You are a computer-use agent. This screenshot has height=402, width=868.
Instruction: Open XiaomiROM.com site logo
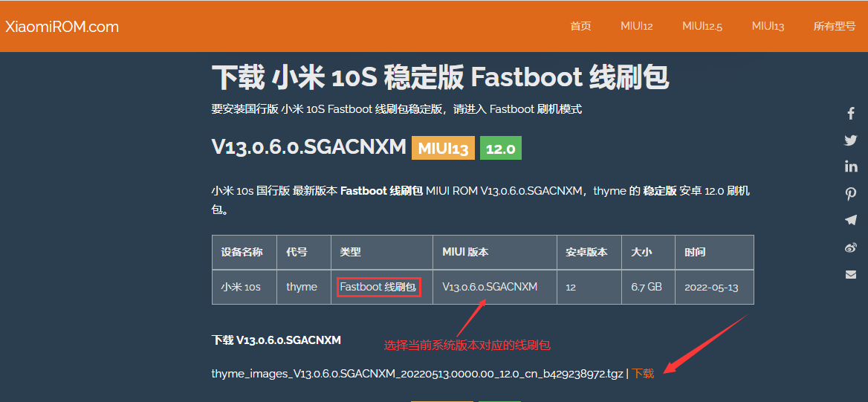tap(62, 27)
